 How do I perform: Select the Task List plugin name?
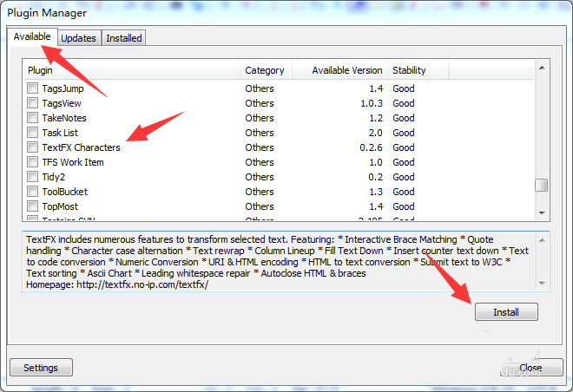pos(60,133)
